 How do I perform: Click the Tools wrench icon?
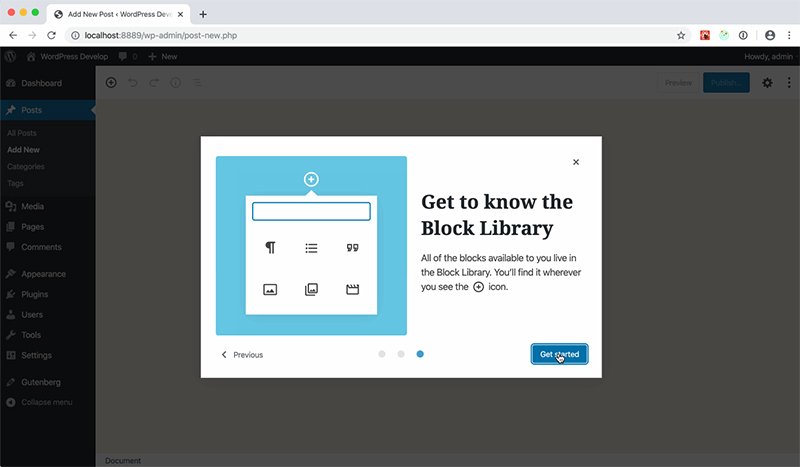click(11, 335)
